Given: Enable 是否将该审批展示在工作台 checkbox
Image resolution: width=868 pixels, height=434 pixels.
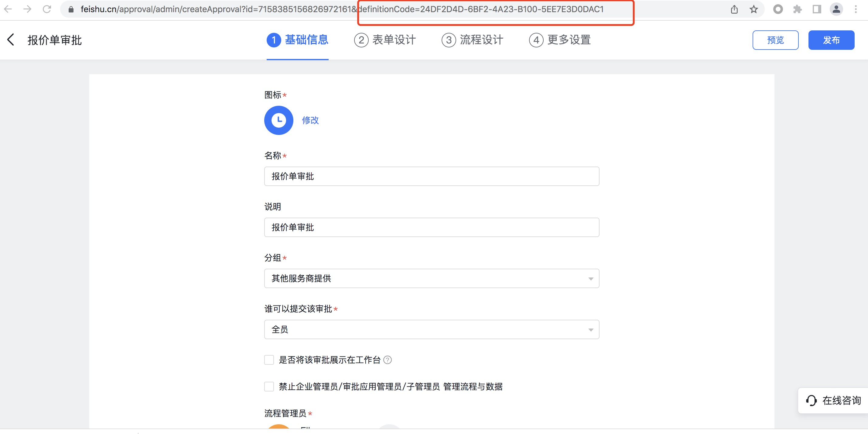Looking at the screenshot, I should coord(269,360).
